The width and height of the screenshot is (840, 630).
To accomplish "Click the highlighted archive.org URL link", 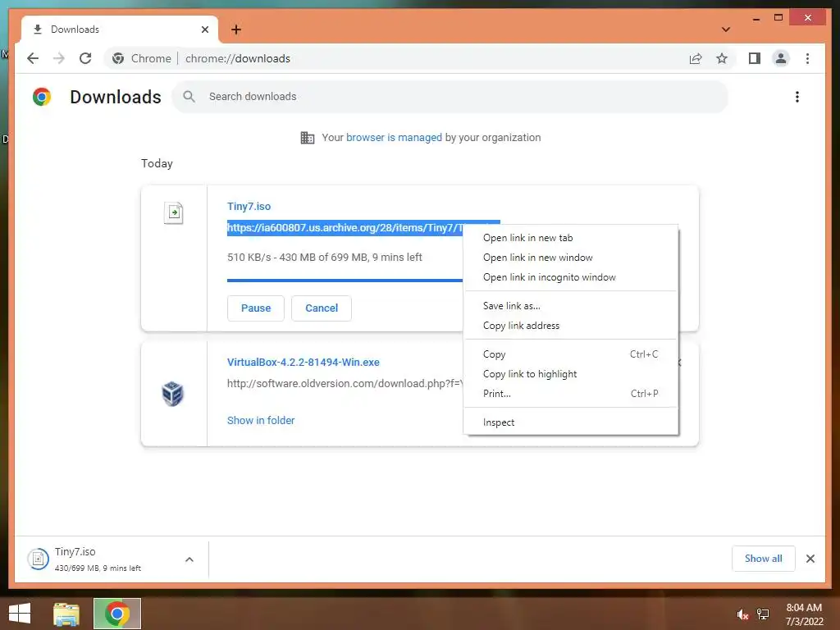I will [345, 228].
